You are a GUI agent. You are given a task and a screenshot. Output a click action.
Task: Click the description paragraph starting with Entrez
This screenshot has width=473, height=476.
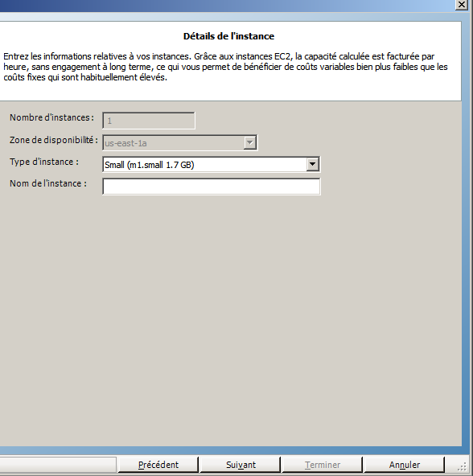(x=225, y=67)
